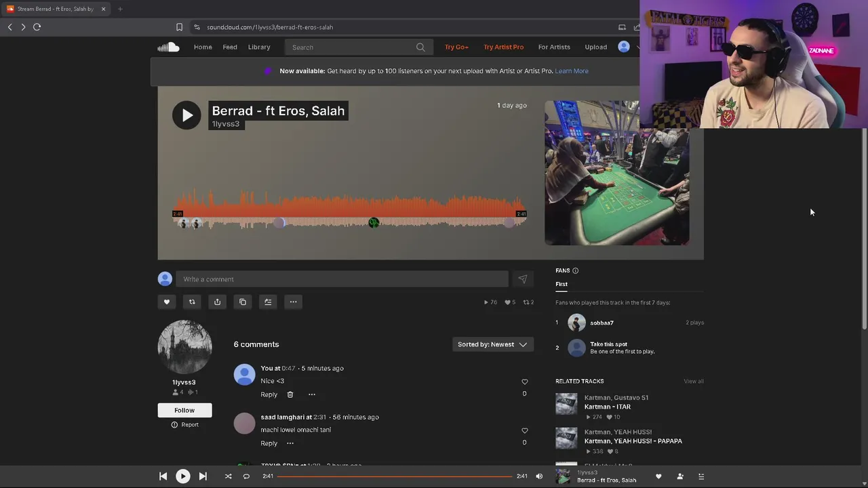View reposts count icon showing 2
Viewport: 868px width, 488px height.
(528, 302)
